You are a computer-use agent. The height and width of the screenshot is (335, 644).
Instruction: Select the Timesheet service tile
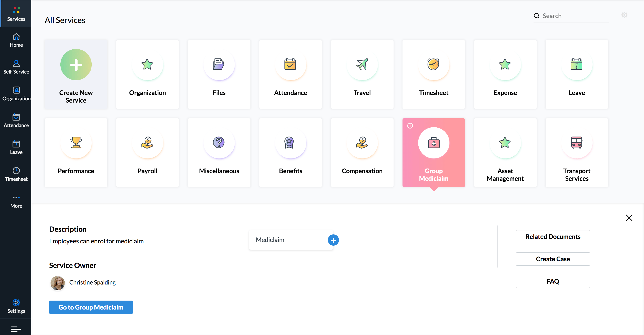[434, 74]
